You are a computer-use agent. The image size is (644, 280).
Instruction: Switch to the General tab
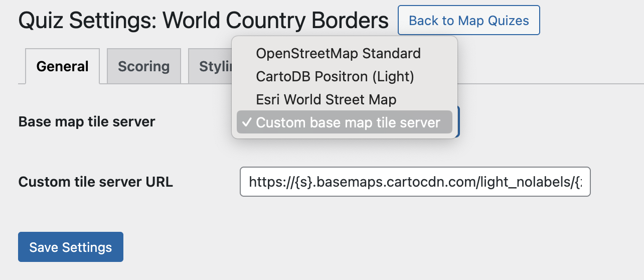(x=63, y=66)
